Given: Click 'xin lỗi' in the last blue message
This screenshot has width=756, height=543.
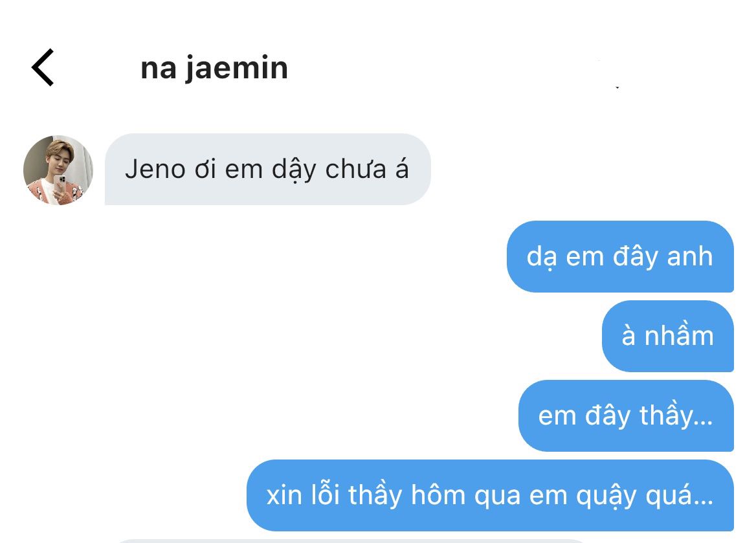Looking at the screenshot, I should 304,494.
